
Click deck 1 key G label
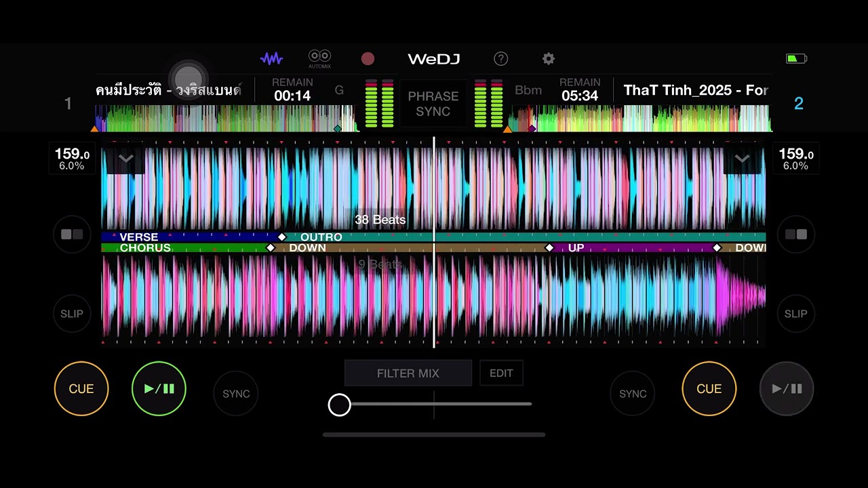pos(339,90)
